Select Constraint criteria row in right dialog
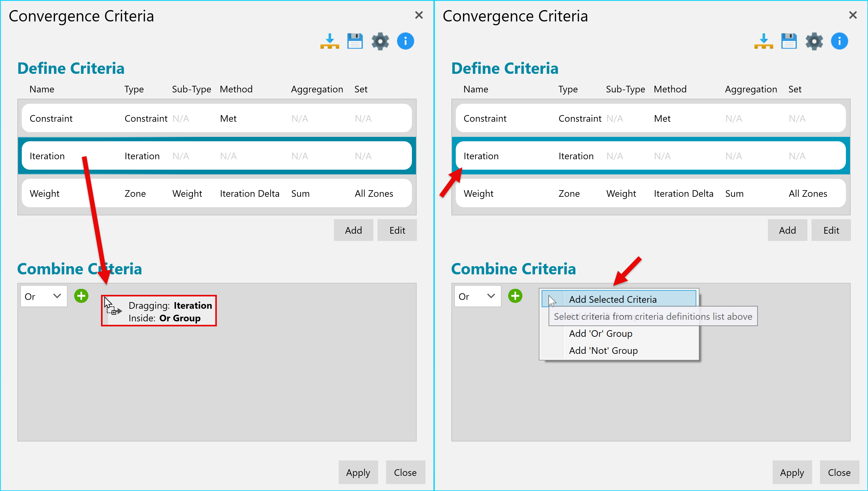868x491 pixels. tap(651, 118)
